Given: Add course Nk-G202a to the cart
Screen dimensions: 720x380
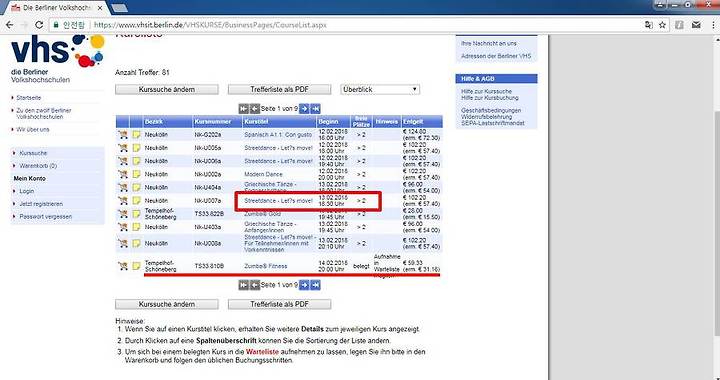Looking at the screenshot, I should click(123, 135).
